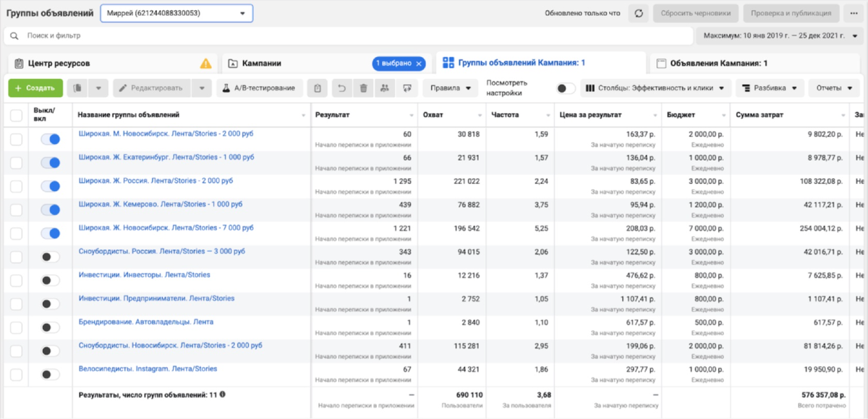This screenshot has height=419, width=868.
Task: Sort by Сумма затрат column header
Action: coord(761,115)
